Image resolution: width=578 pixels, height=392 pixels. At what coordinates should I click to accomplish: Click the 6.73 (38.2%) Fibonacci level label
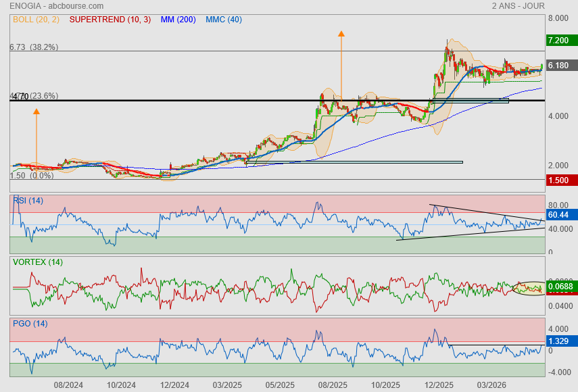coord(34,47)
